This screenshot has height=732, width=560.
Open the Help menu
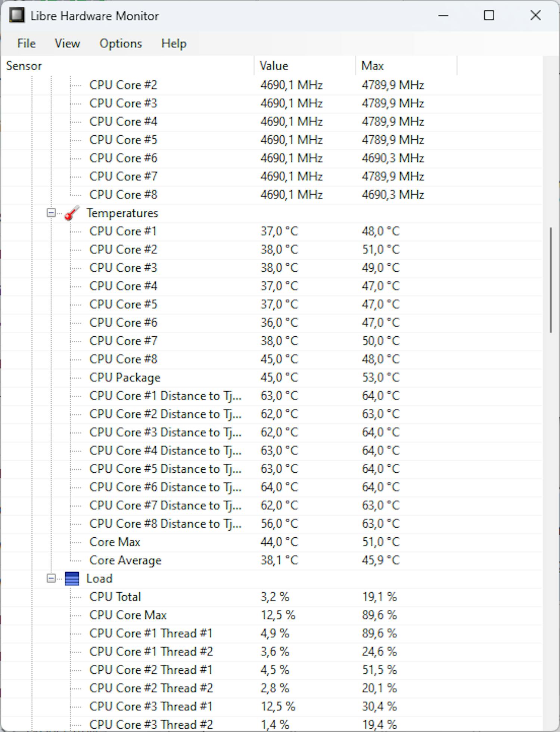tap(174, 43)
